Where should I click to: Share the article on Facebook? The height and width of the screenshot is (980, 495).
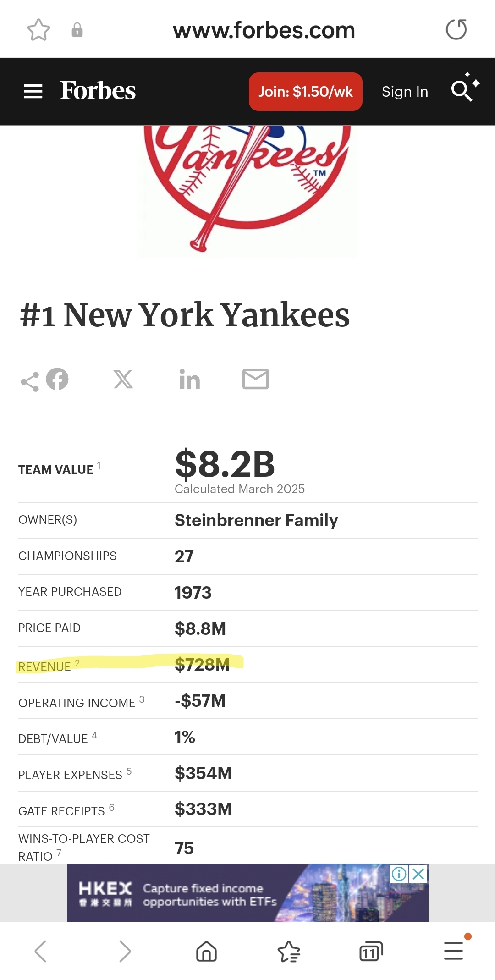tap(57, 380)
